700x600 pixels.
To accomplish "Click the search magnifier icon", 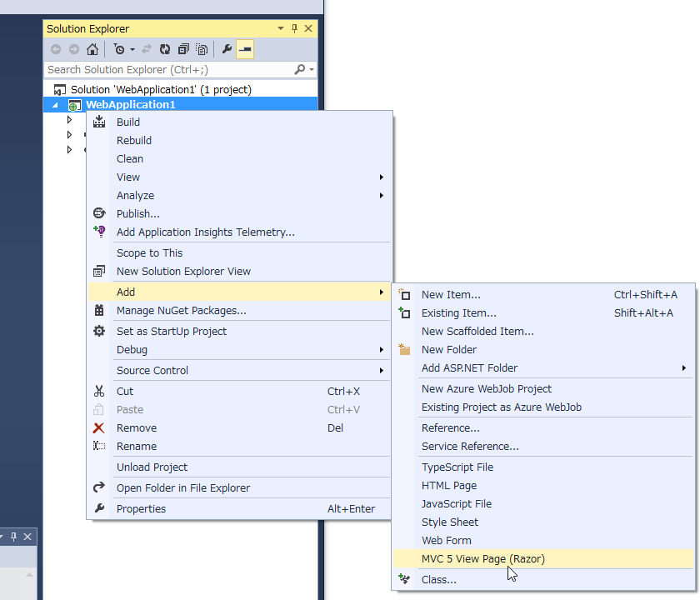I will point(300,70).
